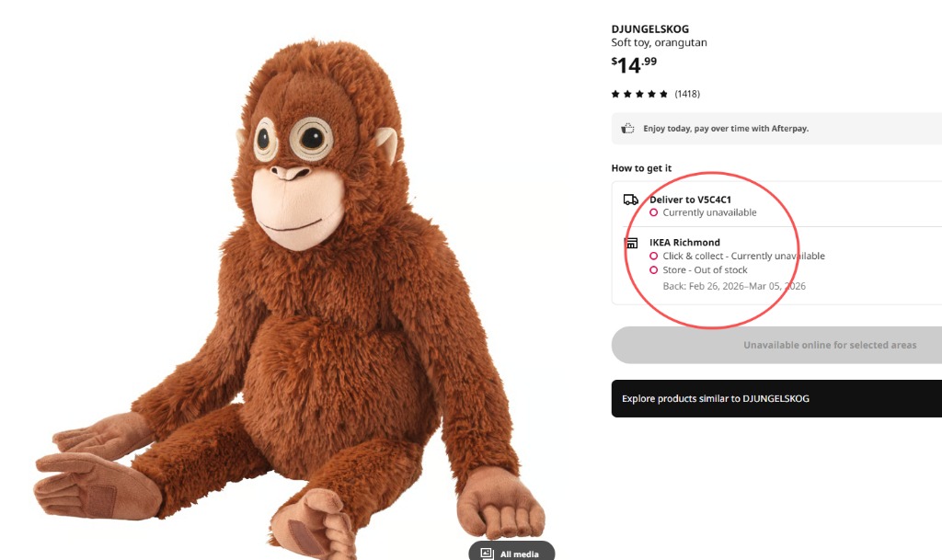Open IKEA Richmond store details
This screenshot has width=942, height=560.
point(684,243)
